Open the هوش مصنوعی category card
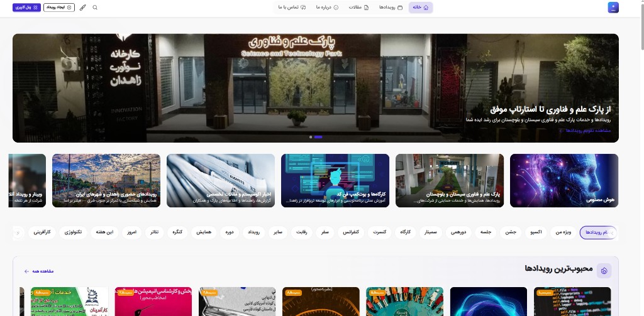644x316 pixels. pos(564,180)
